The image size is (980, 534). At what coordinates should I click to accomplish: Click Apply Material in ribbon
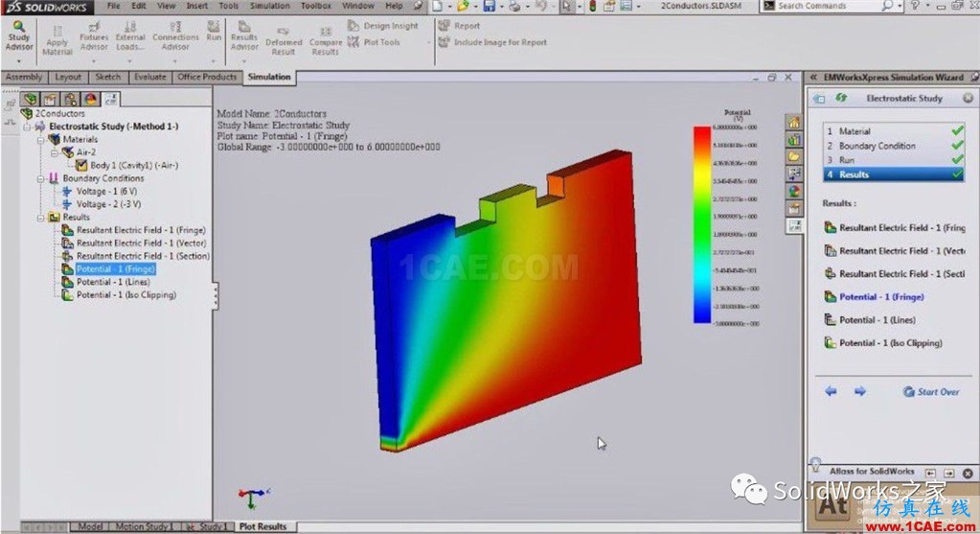point(57,38)
